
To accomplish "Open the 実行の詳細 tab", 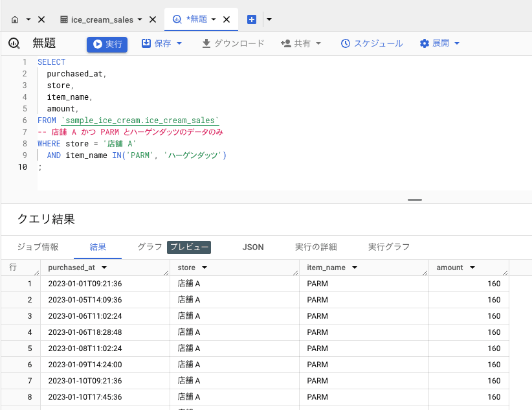I will click(x=316, y=247).
